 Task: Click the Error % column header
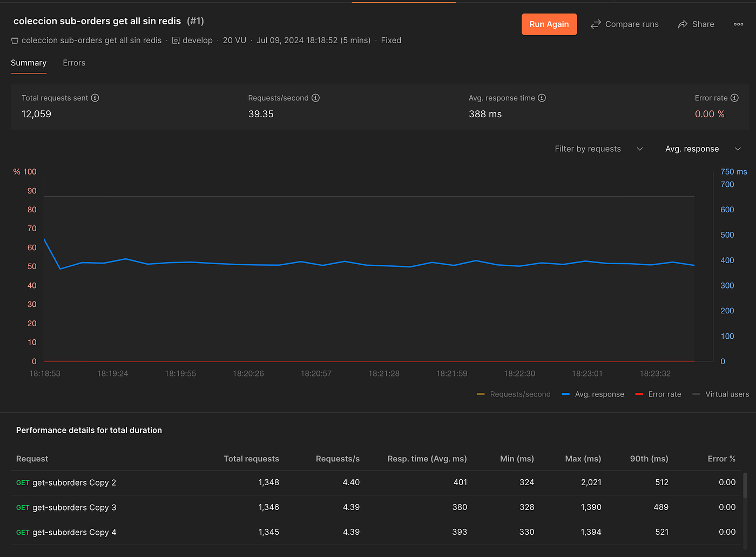[721, 459]
